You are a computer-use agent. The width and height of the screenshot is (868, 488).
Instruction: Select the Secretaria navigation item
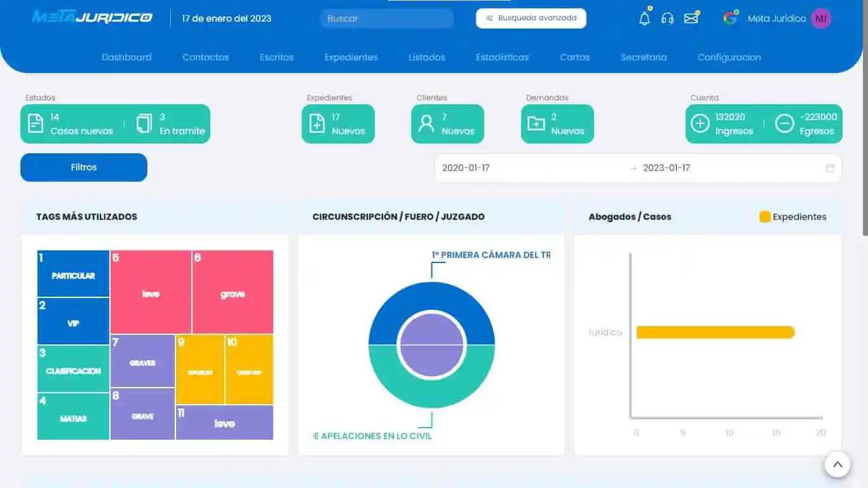(x=644, y=57)
